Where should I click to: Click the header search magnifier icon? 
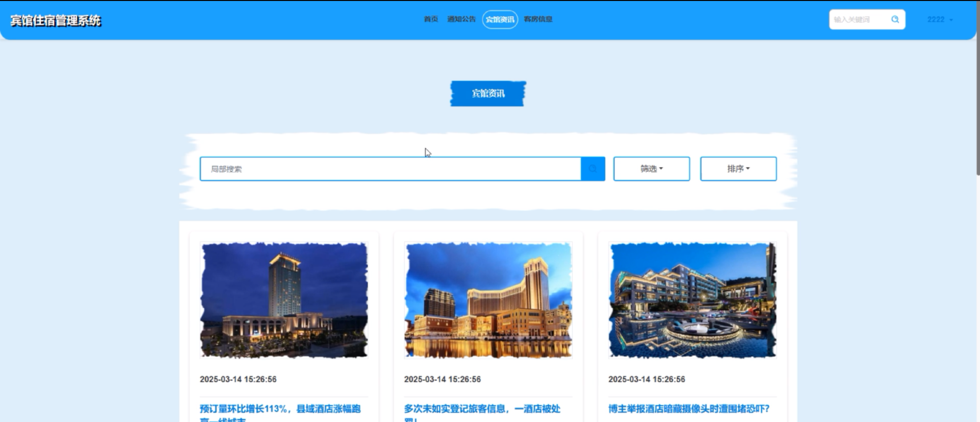click(x=895, y=20)
